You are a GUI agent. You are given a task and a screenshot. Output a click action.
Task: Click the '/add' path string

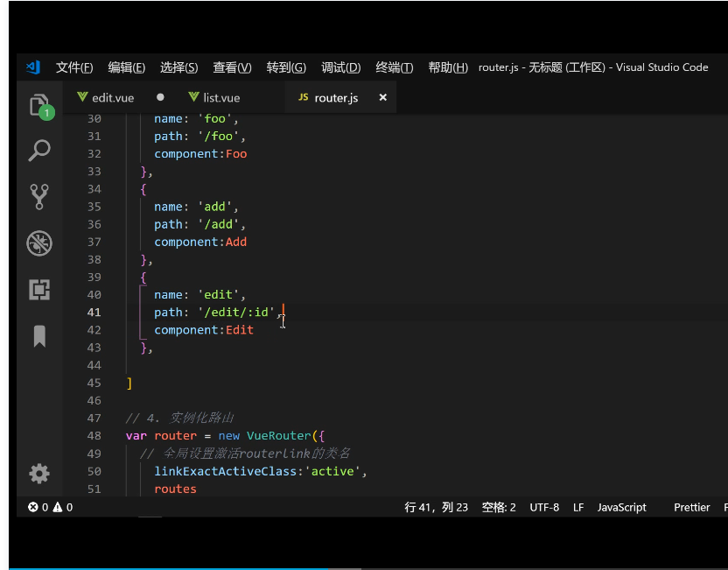[218, 224]
